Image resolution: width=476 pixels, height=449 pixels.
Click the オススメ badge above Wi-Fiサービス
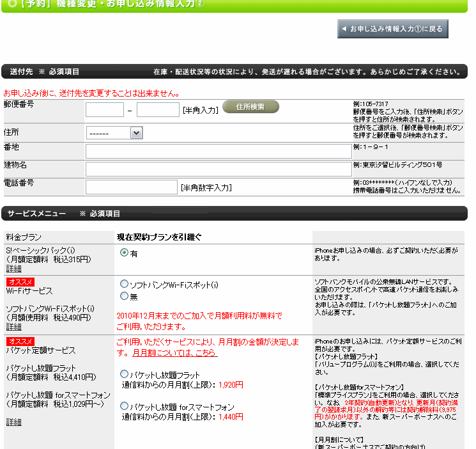tap(20, 281)
